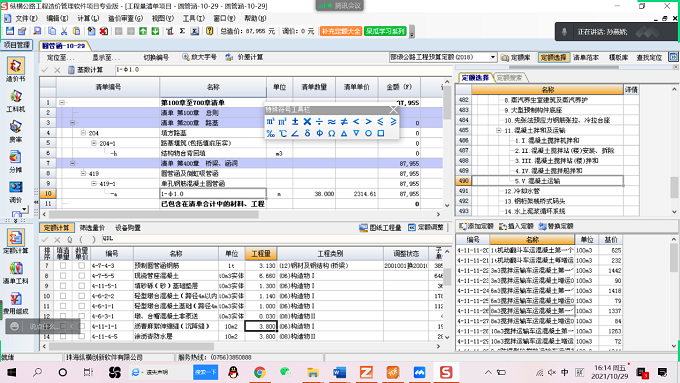Insert the Ω symbol from the symbol toolbox

pyautogui.click(x=332, y=133)
